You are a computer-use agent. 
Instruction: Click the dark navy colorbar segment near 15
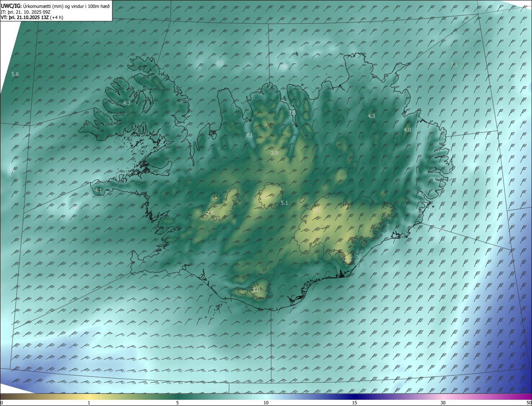(355, 397)
